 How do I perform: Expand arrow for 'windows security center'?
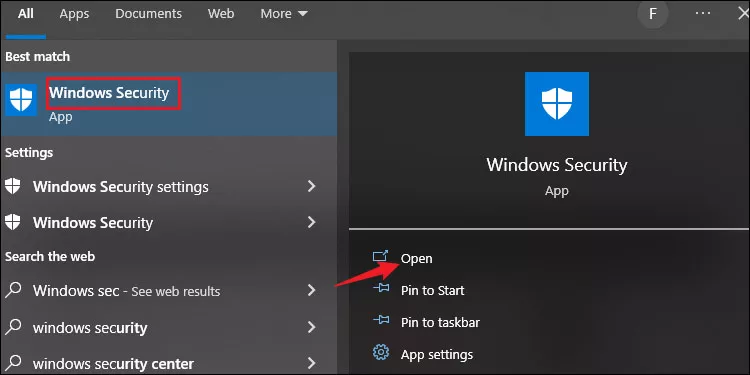coord(311,363)
